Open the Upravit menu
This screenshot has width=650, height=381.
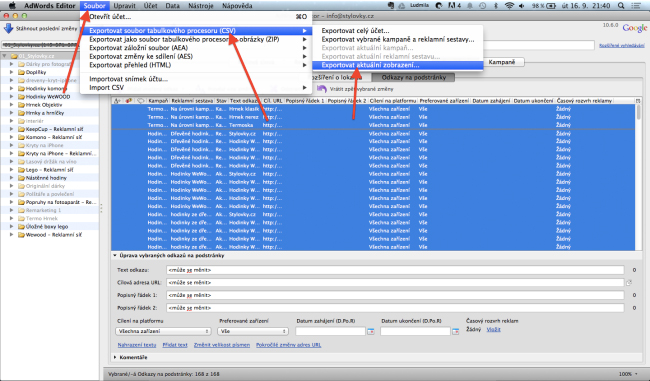pyautogui.click(x=124, y=6)
